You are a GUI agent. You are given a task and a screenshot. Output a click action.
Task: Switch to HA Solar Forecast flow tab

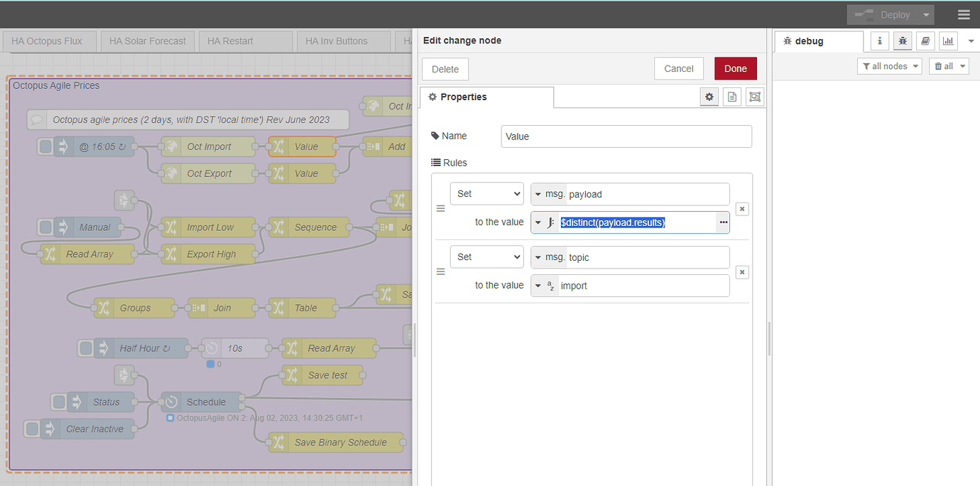pos(147,41)
